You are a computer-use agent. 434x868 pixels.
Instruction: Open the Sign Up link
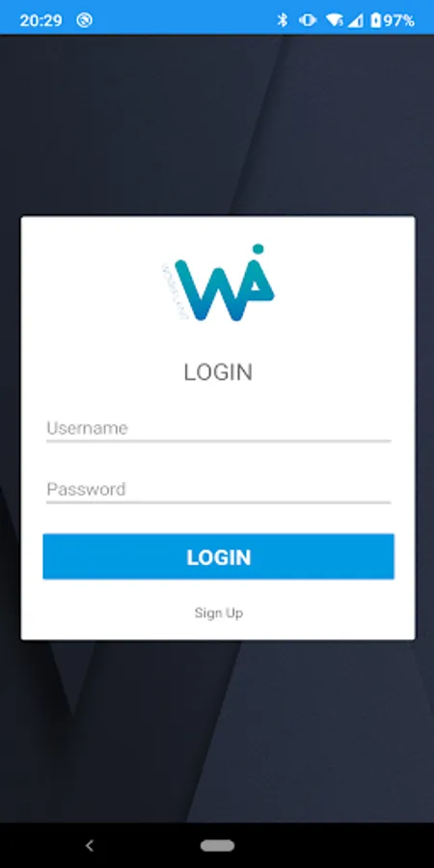[219, 612]
